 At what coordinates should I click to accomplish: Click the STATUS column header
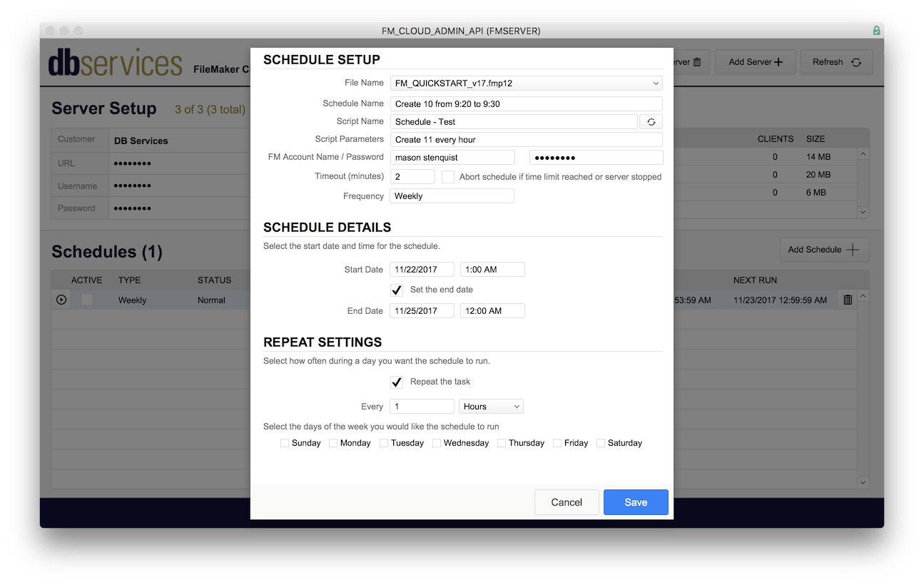coord(214,280)
